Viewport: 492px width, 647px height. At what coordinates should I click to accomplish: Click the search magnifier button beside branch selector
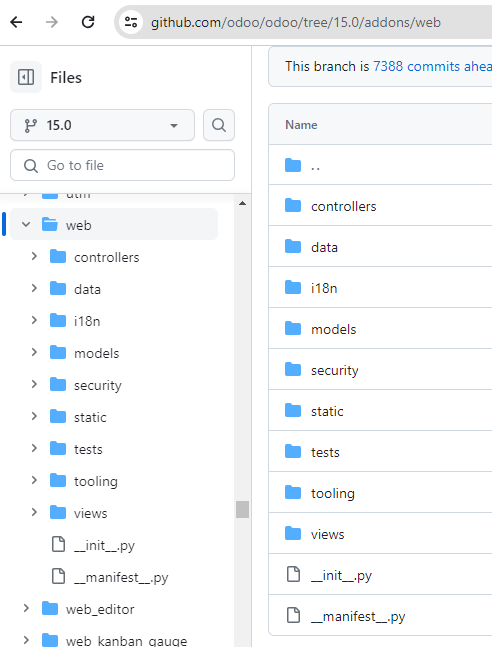(x=219, y=125)
